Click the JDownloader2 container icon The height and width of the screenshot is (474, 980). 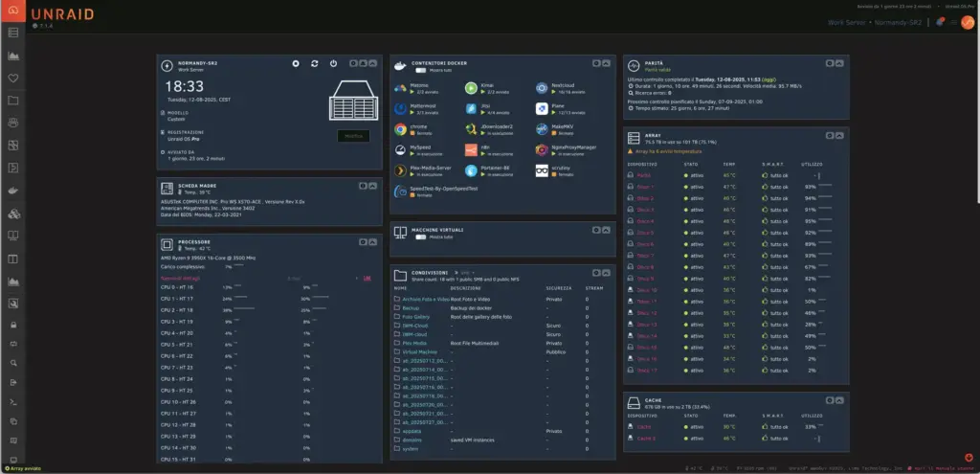click(471, 128)
